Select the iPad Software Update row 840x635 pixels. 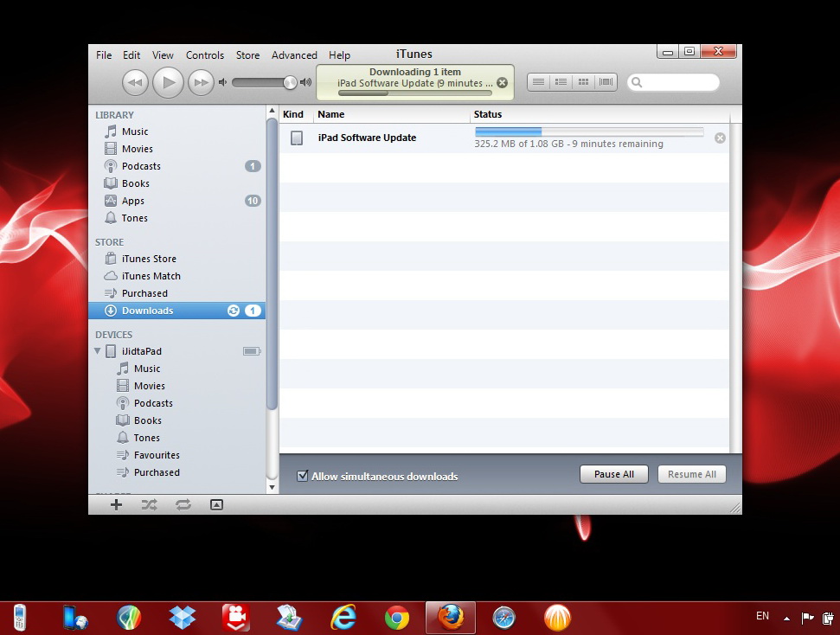tap(503, 138)
